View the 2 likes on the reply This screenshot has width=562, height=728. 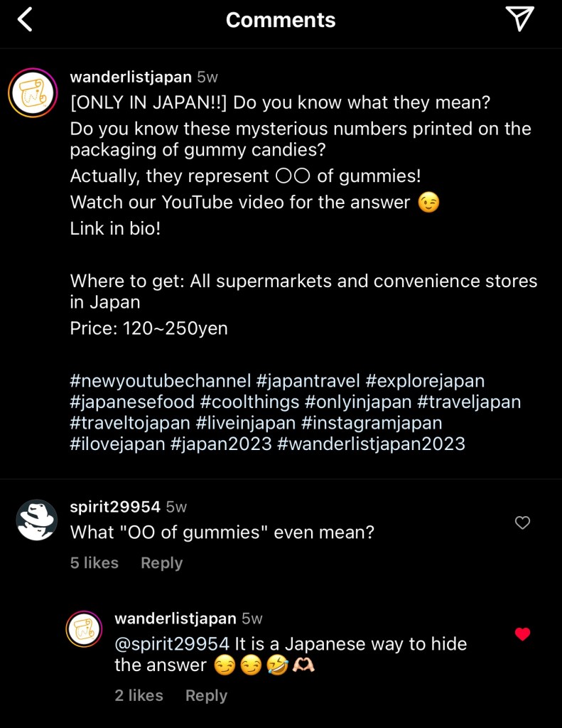[139, 696]
